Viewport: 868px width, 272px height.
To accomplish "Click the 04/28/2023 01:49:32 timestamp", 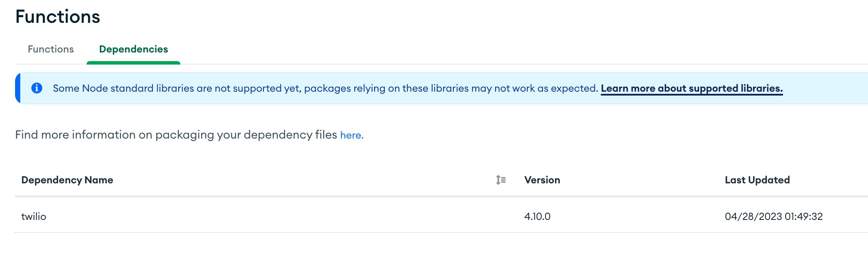I will tap(774, 216).
